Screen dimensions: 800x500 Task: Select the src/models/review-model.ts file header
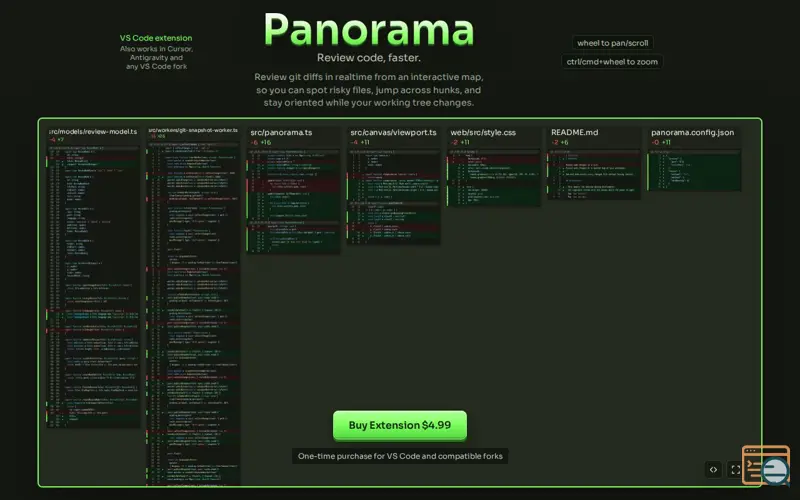click(93, 132)
